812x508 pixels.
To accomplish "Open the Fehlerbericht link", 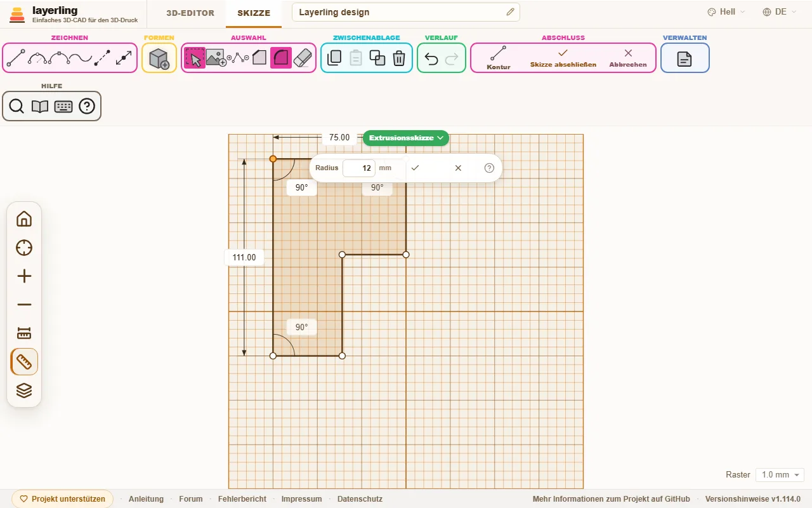I will [242, 499].
